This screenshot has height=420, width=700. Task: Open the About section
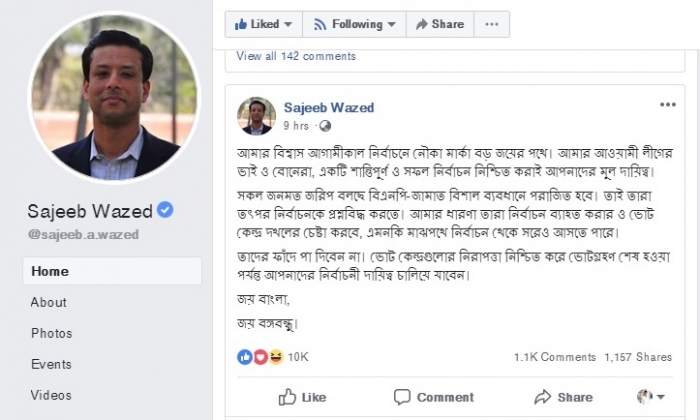[49, 302]
